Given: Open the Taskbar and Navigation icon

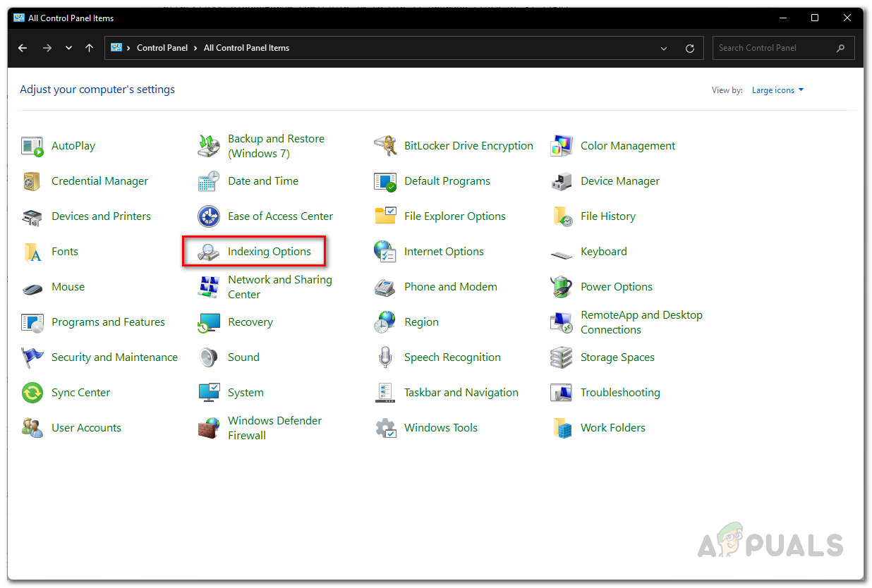Looking at the screenshot, I should tap(385, 393).
